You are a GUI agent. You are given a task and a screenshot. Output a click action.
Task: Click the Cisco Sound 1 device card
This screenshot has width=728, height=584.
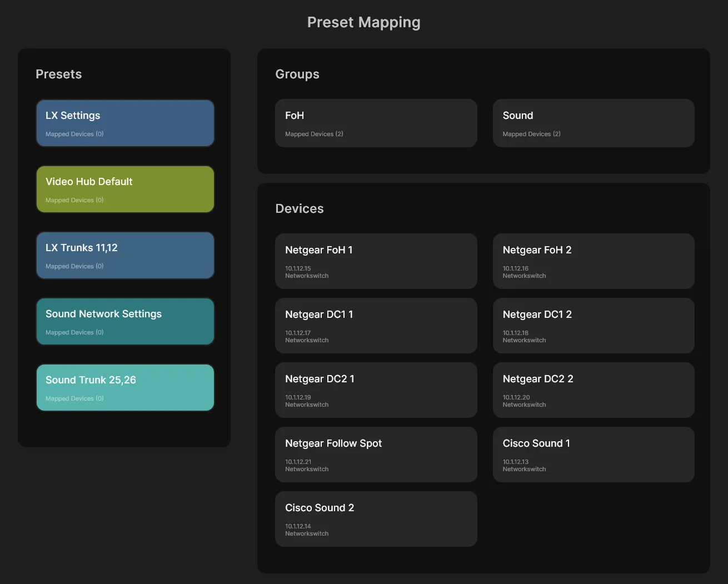tap(593, 454)
